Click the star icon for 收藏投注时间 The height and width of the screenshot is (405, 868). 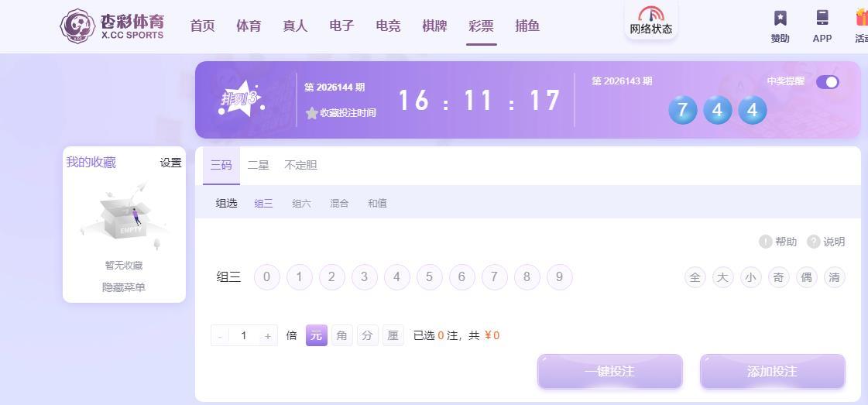pyautogui.click(x=312, y=113)
